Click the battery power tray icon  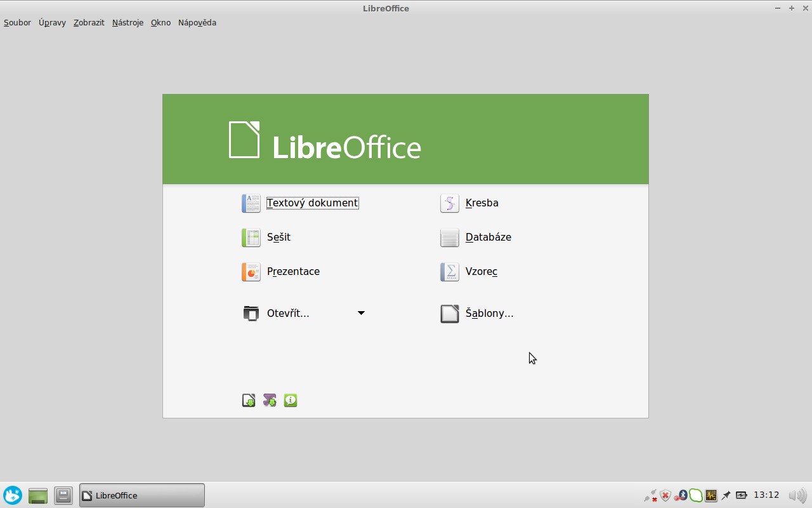point(742,495)
